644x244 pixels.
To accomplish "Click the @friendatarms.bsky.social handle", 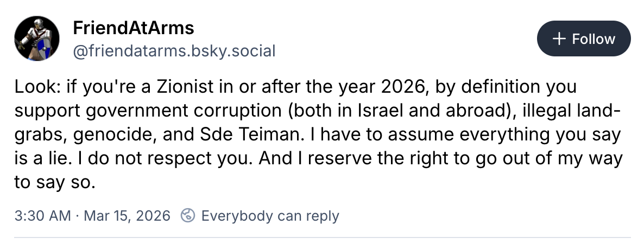I will pos(174,51).
